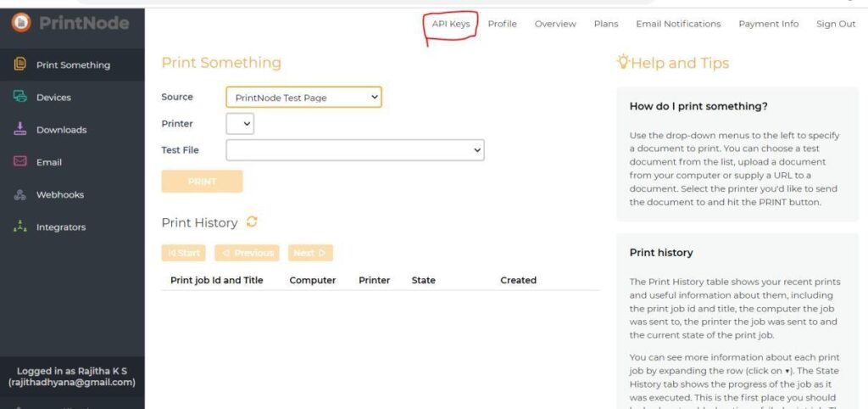Click the Sign Out link
The image size is (868, 409).
coord(835,24)
